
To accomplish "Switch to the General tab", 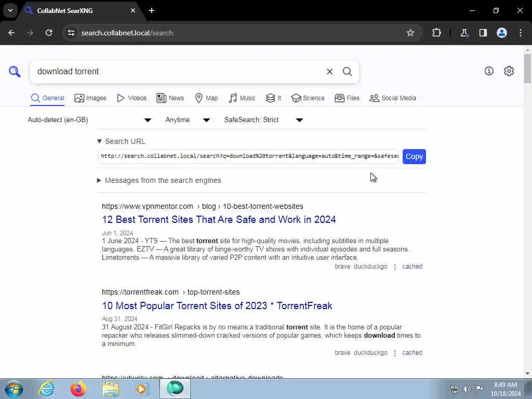I will 47,98.
